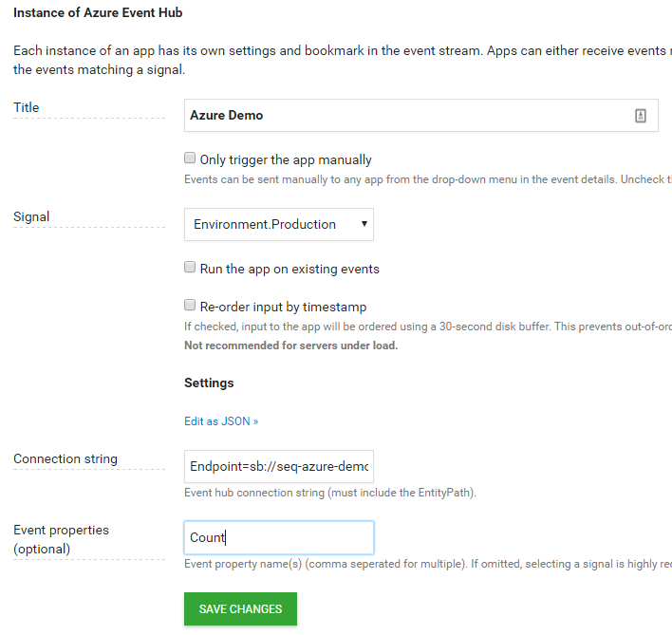This screenshot has width=672, height=635.
Task: Click the 'Instance of Azure Event Hub' heading
Action: pos(98,13)
